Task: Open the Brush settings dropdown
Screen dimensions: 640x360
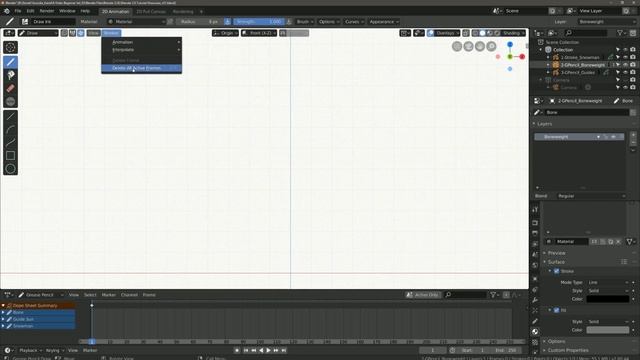Action: (x=304, y=22)
